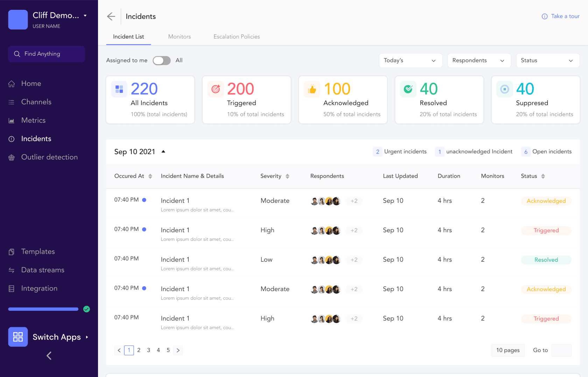Click the Suppressed circle icon on card
The width and height of the screenshot is (588, 377).
(505, 89)
